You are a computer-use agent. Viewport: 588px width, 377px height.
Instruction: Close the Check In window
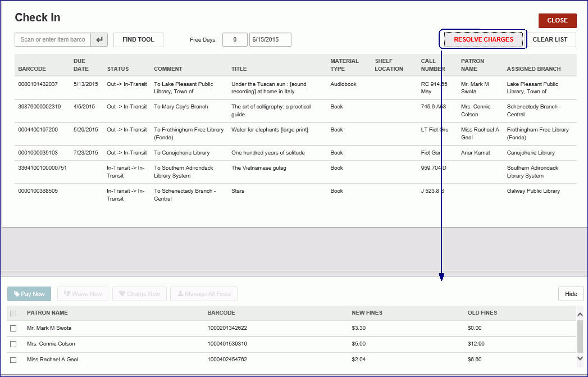point(557,20)
